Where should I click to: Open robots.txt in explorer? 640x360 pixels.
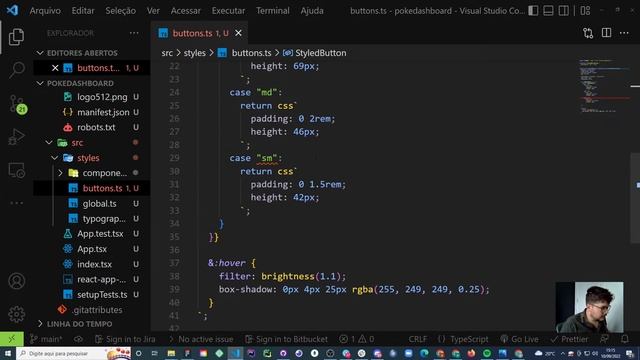tap(96, 127)
